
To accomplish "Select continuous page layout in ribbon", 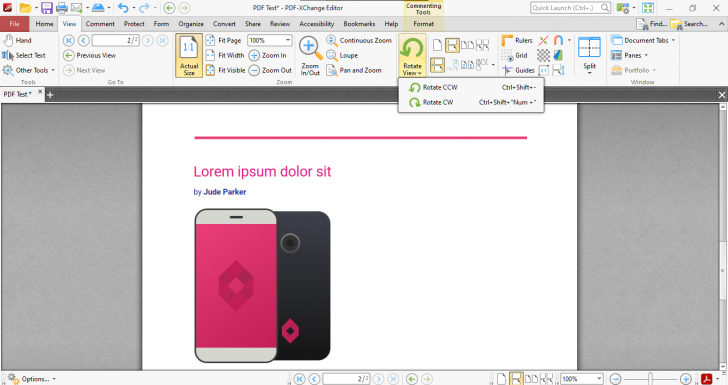I will tap(452, 45).
